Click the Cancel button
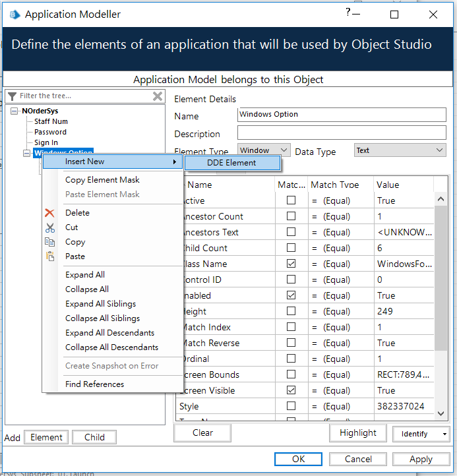 [x=358, y=459]
